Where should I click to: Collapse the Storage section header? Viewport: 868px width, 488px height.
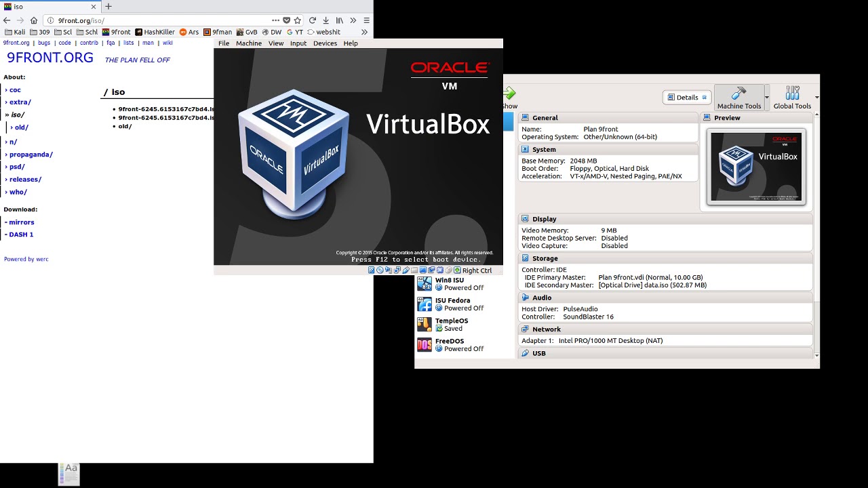tap(665, 258)
